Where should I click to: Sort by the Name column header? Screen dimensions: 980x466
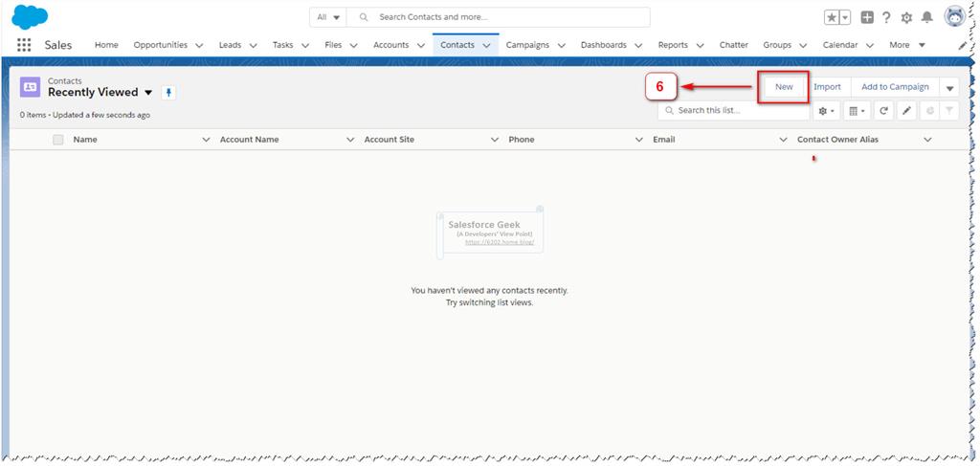[x=85, y=140]
